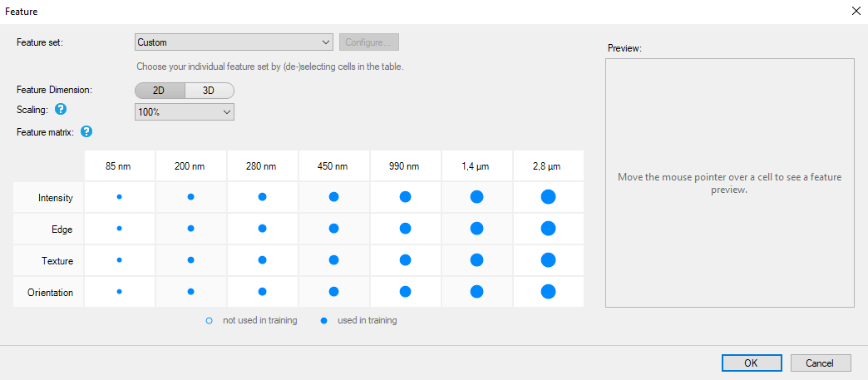Switch Feature Dimension to 3D
Screen dimensions: 868x380
(x=209, y=91)
